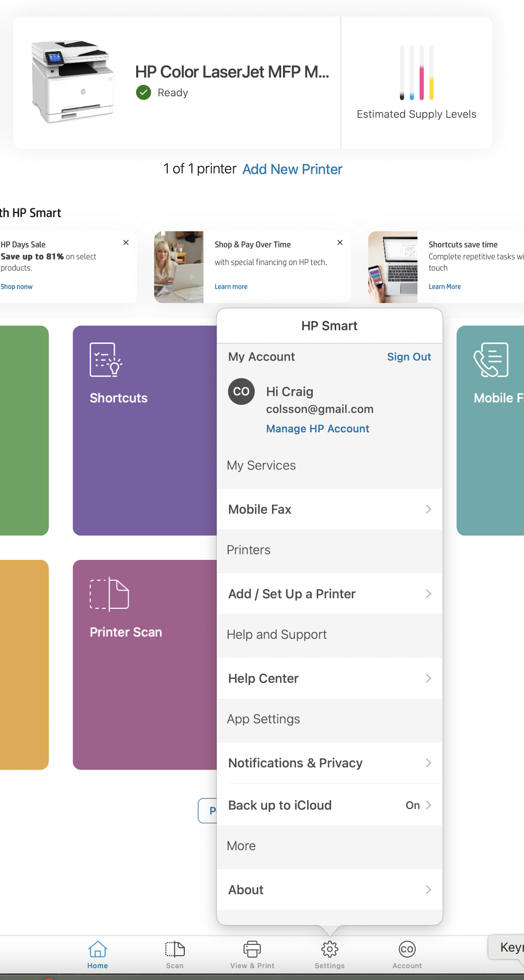View the Estimated Supply Levels ink bars
The width and height of the screenshot is (524, 980).
pyautogui.click(x=416, y=72)
